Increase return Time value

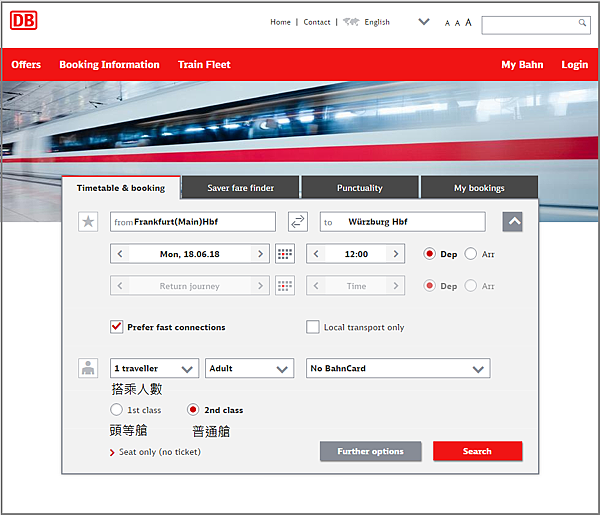point(396,286)
